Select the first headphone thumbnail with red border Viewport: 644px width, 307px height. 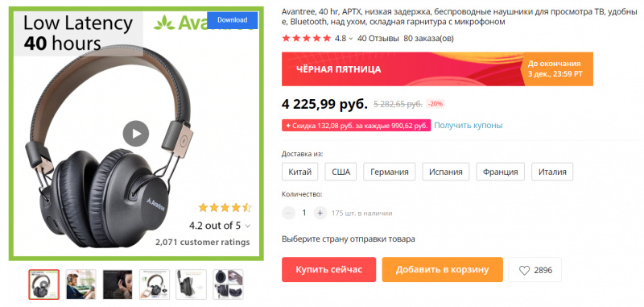click(x=44, y=284)
